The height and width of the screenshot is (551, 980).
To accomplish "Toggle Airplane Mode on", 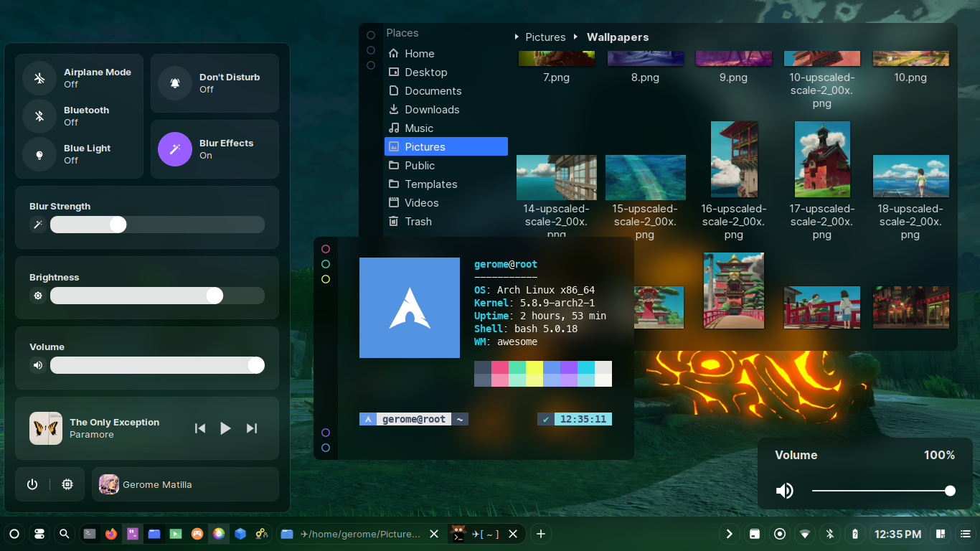I will point(40,78).
